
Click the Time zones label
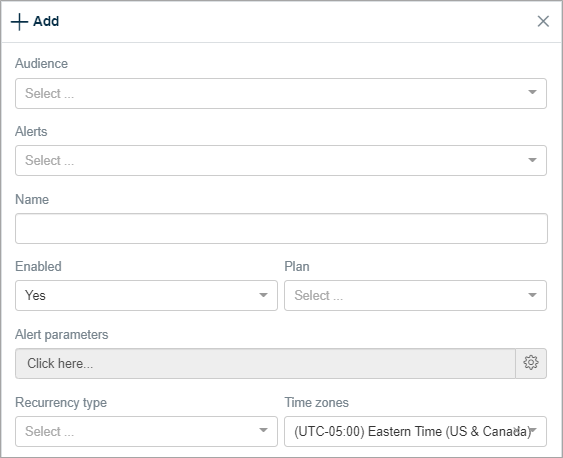(316, 402)
